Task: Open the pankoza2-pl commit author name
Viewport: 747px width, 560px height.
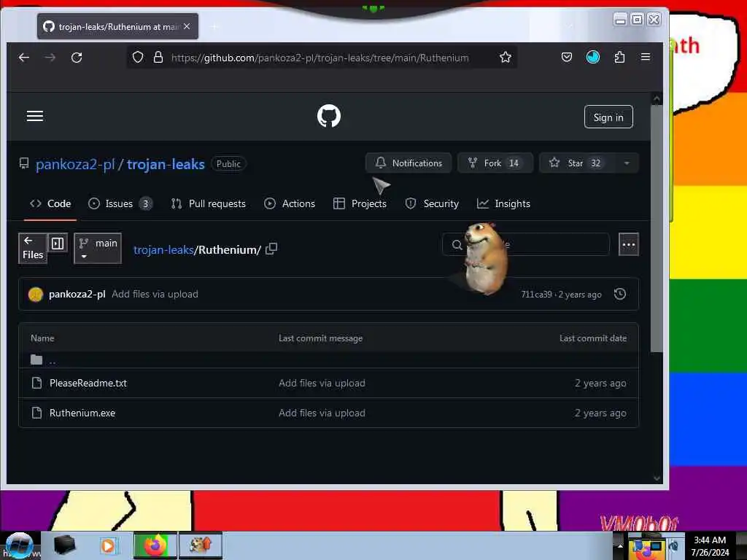Action: [77, 295]
